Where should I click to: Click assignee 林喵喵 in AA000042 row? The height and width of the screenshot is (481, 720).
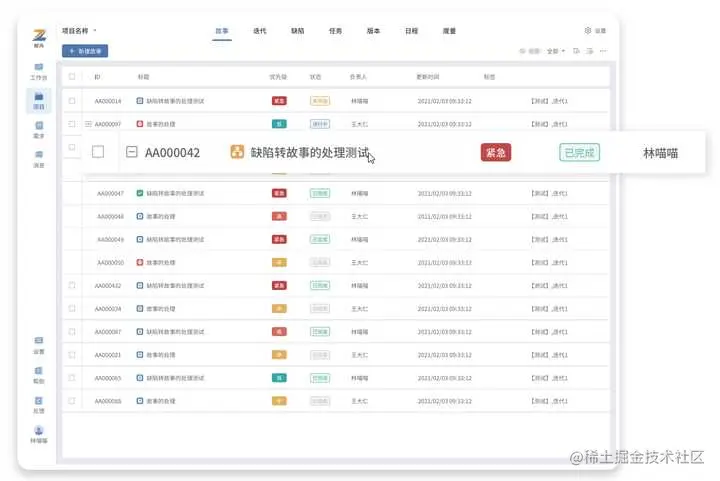[660, 153]
